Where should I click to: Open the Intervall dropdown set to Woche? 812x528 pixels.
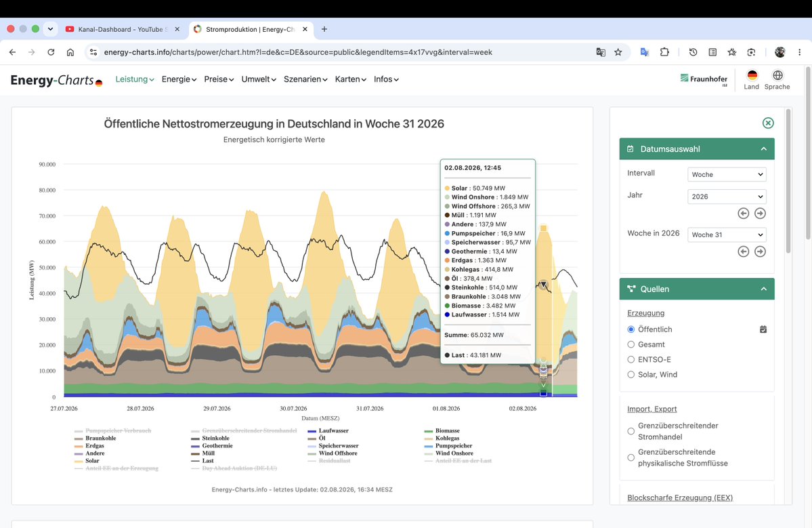(727, 175)
